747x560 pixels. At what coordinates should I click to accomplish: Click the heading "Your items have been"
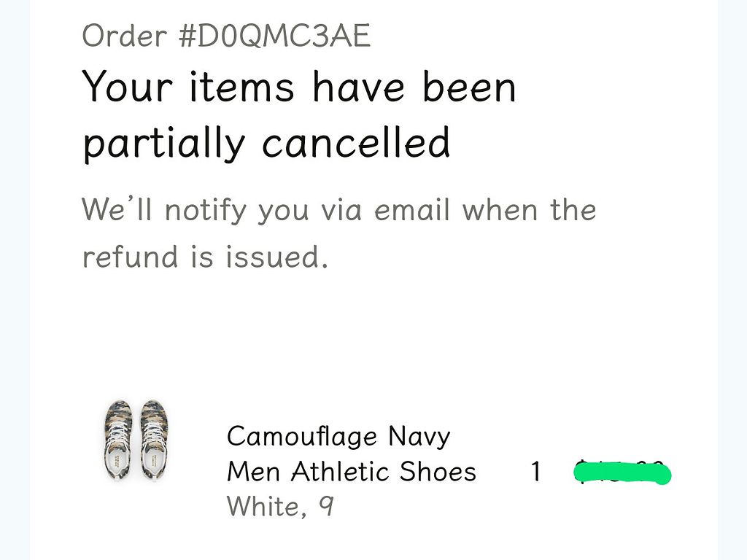tap(298, 87)
